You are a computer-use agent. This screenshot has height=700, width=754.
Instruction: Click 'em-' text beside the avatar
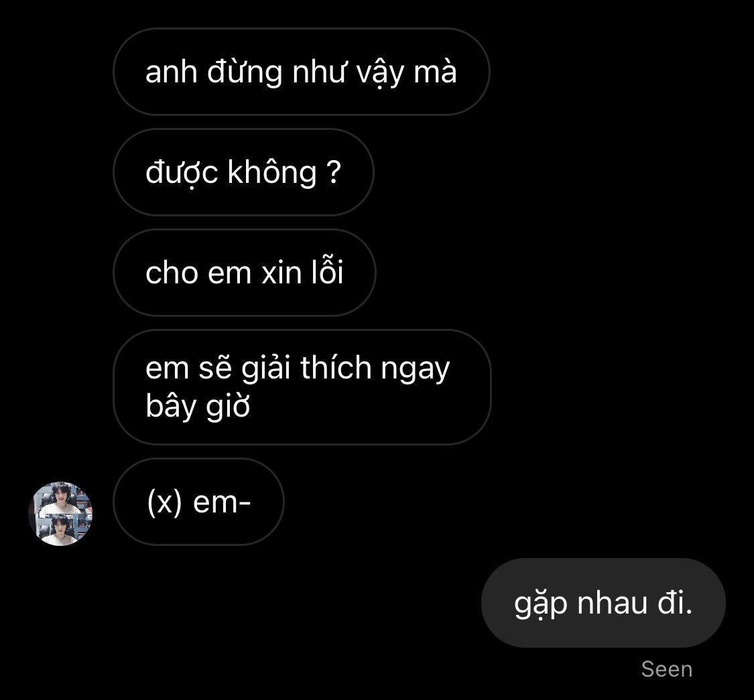click(222, 502)
